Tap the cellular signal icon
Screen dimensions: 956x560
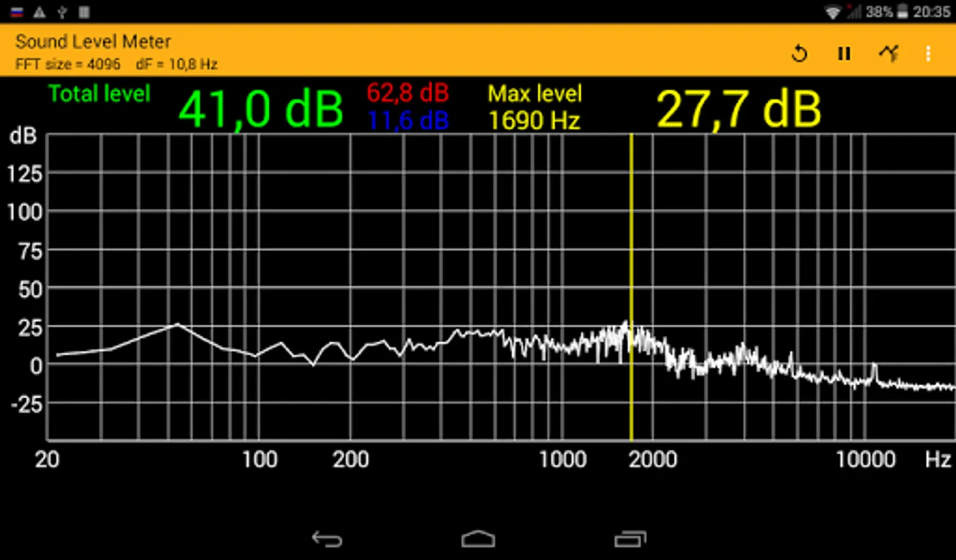click(853, 12)
